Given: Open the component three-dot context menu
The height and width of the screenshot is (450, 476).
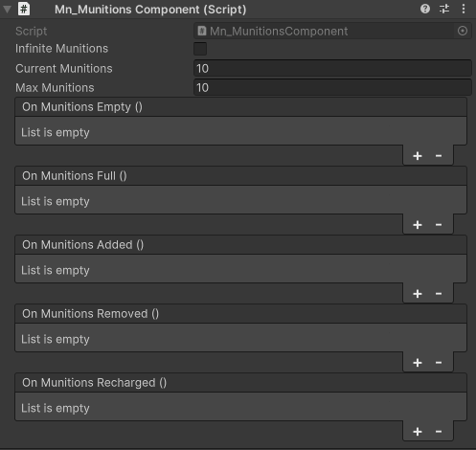Looking at the screenshot, I should click(x=464, y=9).
